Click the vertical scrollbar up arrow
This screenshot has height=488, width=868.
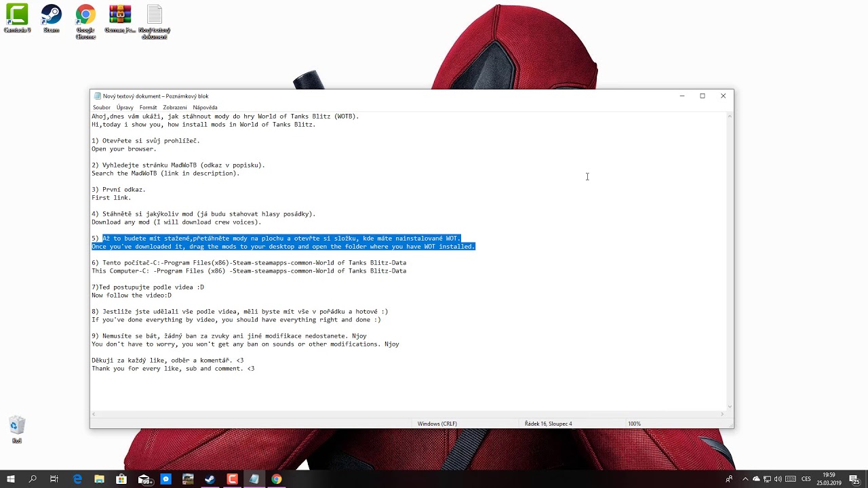[730, 117]
